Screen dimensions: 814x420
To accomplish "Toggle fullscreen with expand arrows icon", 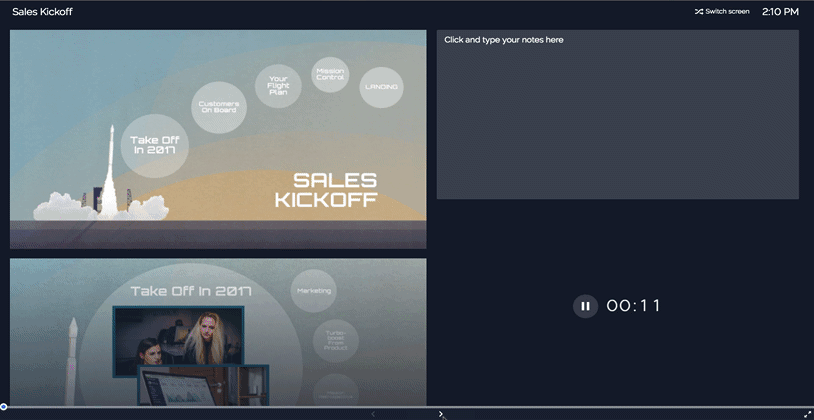I will [806, 414].
